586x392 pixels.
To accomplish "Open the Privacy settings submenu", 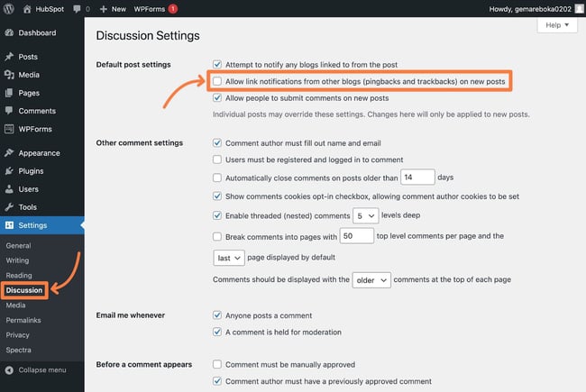I will coord(17,335).
